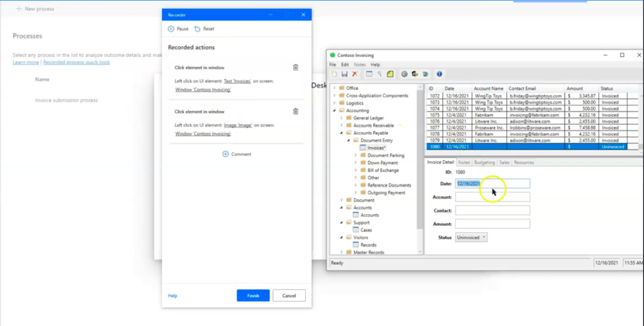Image resolution: width=644 pixels, height=326 pixels.
Task: Click 'Invoice submission process' in Processes list
Action: click(67, 100)
